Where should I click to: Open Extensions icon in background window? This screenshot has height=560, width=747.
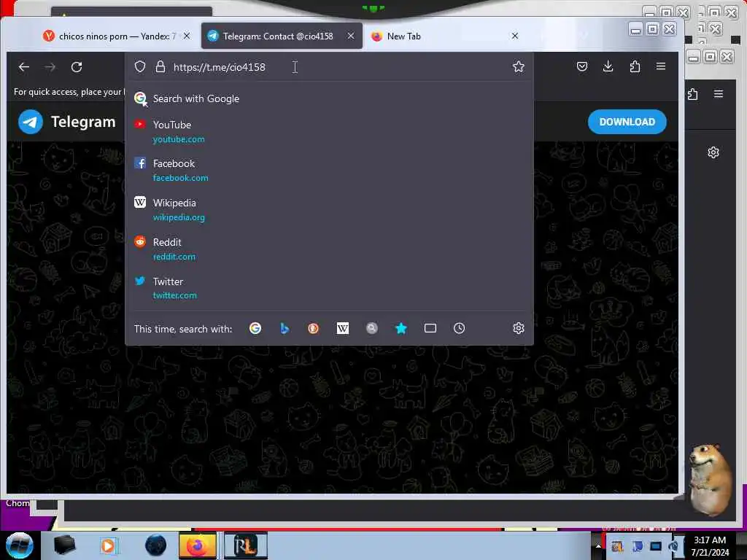693,94
